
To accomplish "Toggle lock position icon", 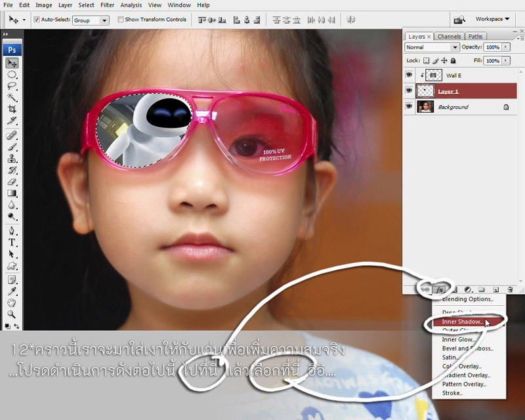I will [x=444, y=60].
